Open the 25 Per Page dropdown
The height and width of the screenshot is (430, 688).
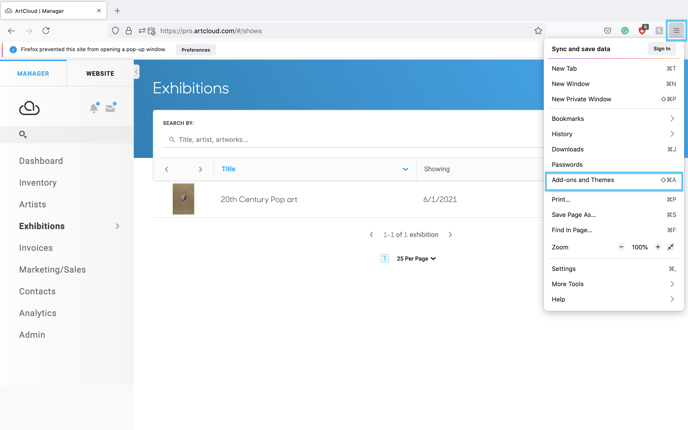pos(416,259)
